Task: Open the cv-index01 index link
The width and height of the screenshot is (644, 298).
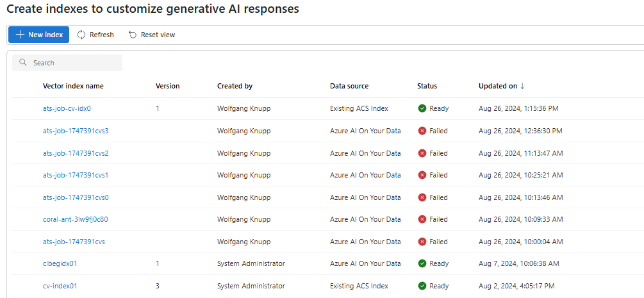Action: pyautogui.click(x=60, y=286)
